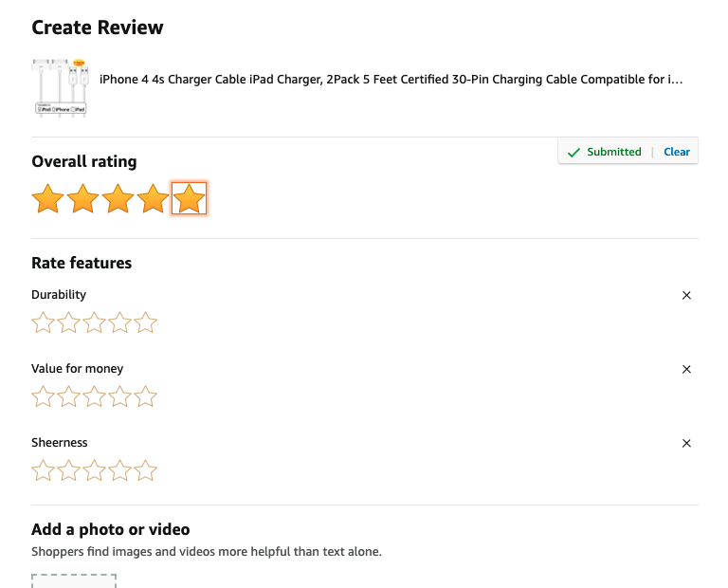Rate Sheerness three stars

(x=94, y=471)
